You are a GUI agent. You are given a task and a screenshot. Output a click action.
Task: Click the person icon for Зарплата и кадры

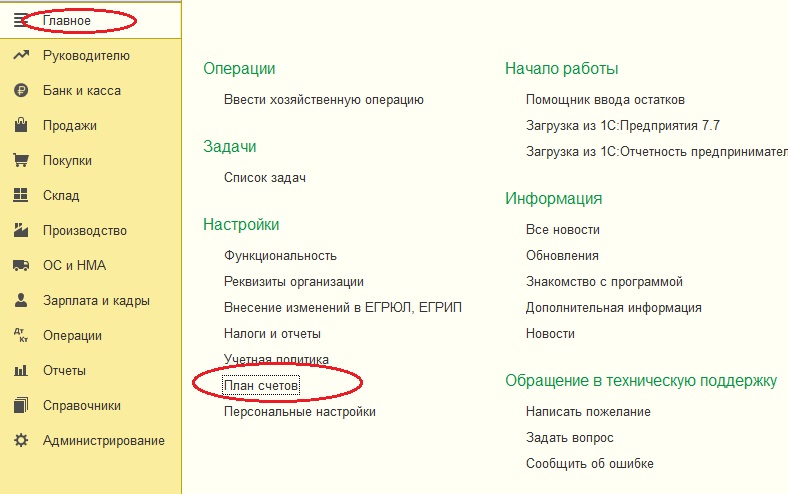coord(21,300)
